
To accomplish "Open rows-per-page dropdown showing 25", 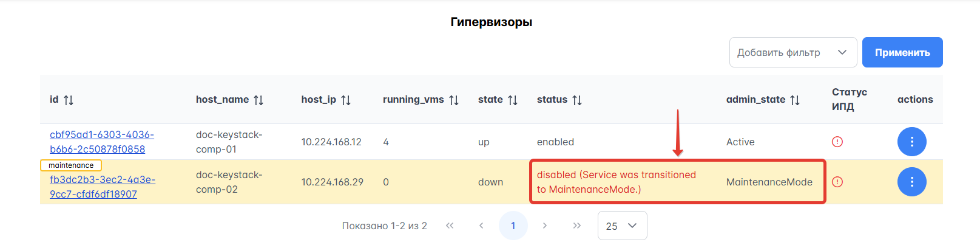I will click(x=622, y=226).
